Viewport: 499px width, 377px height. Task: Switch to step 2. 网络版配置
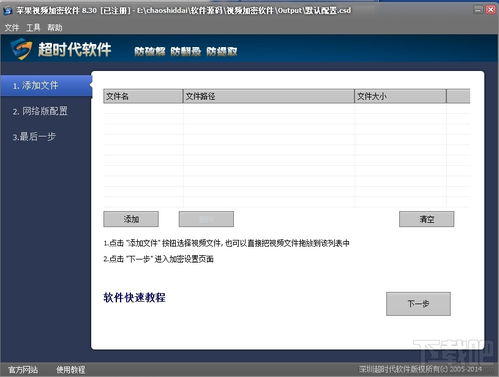40,111
